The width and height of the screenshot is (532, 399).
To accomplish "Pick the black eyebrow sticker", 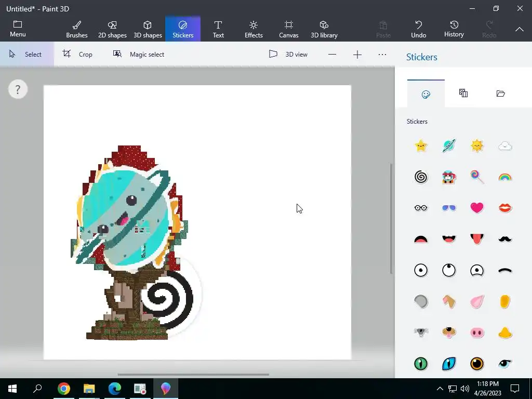I will pyautogui.click(x=505, y=270).
